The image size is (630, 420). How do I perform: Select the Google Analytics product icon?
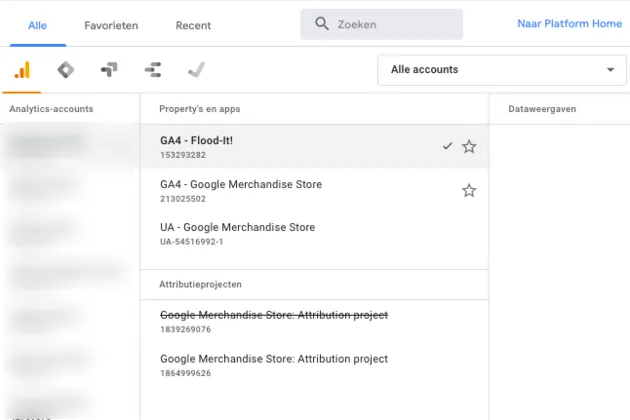[22, 70]
